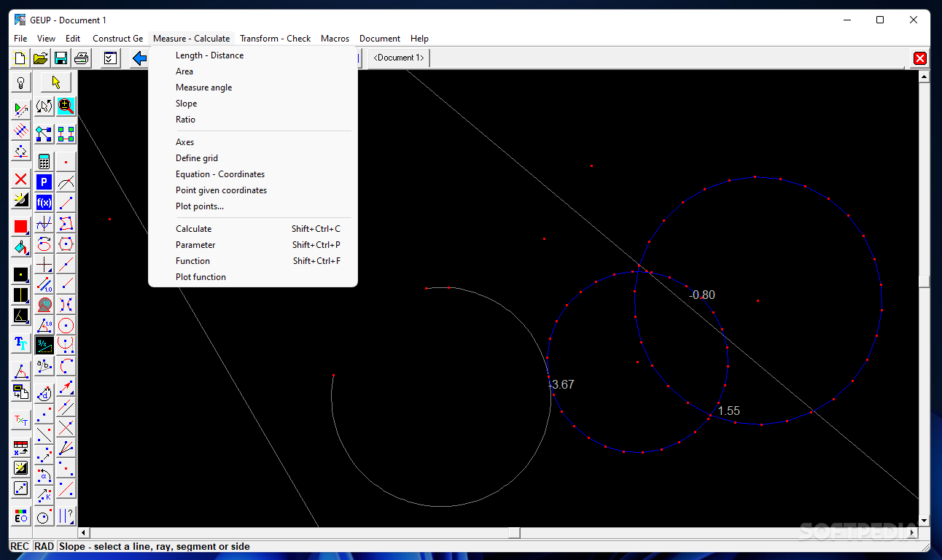This screenshot has width=942, height=560.
Task: Open the checklist options icon in toolbar
Action: pyautogui.click(x=111, y=58)
